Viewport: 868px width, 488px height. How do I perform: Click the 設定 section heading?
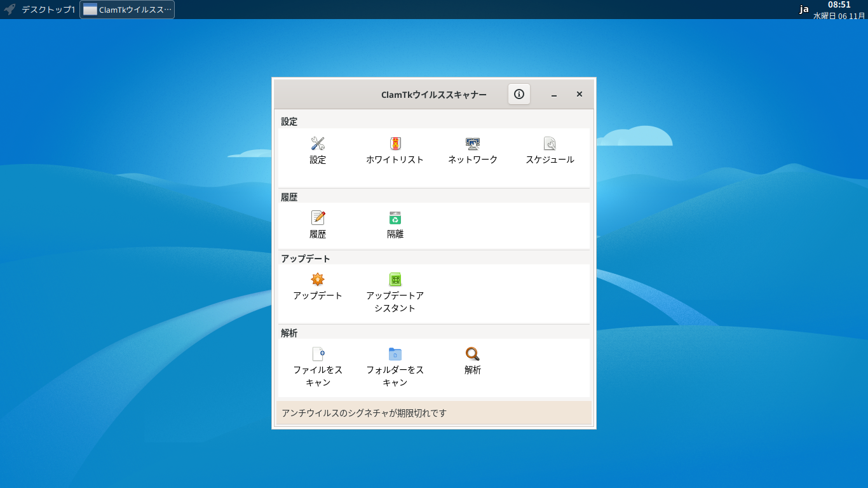[289, 121]
